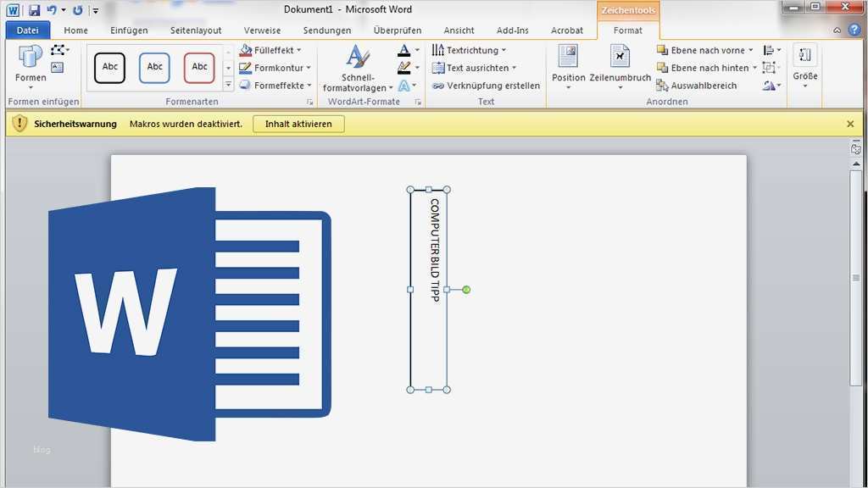
Task: Open the Formen shapes gallery
Action: [31, 67]
